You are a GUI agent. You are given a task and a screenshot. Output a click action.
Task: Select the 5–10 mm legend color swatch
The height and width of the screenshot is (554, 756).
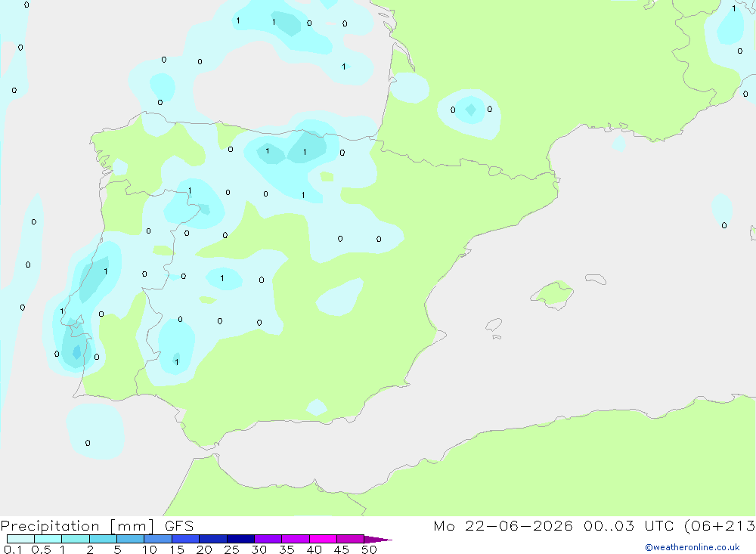[x=131, y=539]
